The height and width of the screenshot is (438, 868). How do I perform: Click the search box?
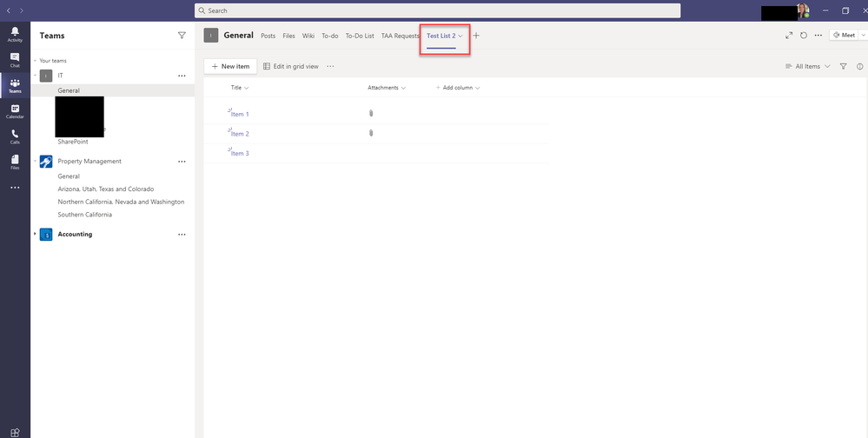(x=437, y=10)
